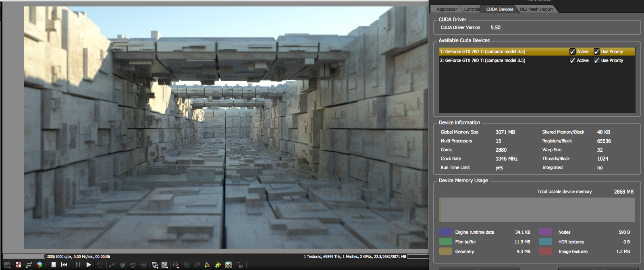Expand the render region dropdown icon
This screenshot has width=644, height=270.
click(x=164, y=265)
